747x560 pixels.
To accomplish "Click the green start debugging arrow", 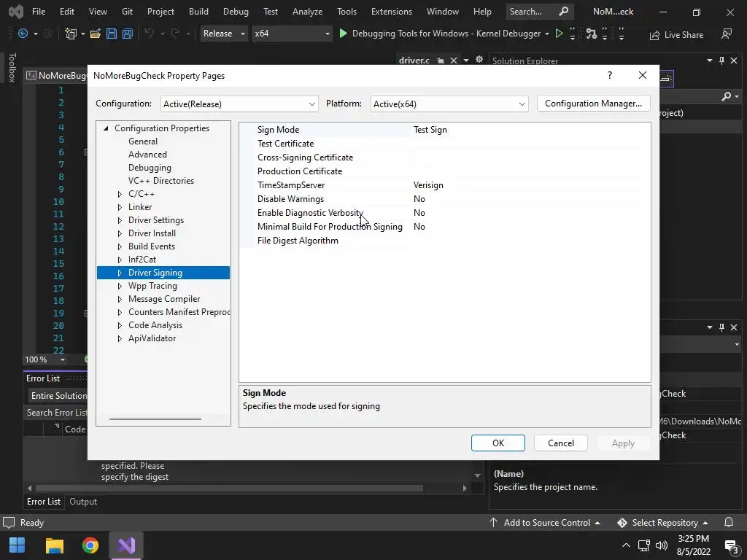I will pyautogui.click(x=343, y=34).
